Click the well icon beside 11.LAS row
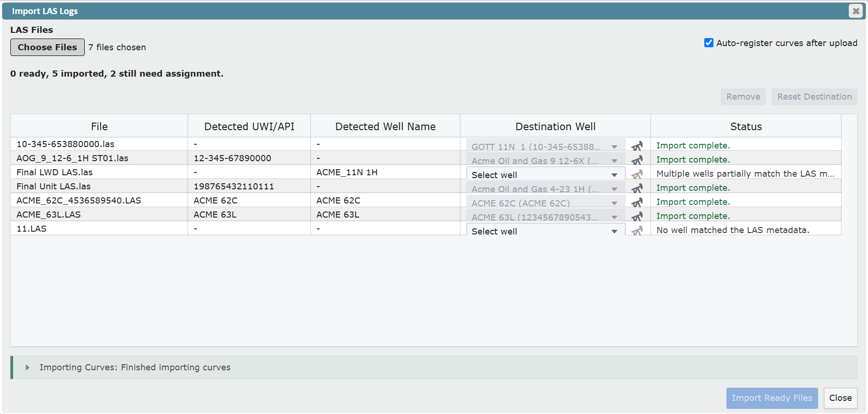Image resolution: width=868 pixels, height=414 pixels. 637,231
